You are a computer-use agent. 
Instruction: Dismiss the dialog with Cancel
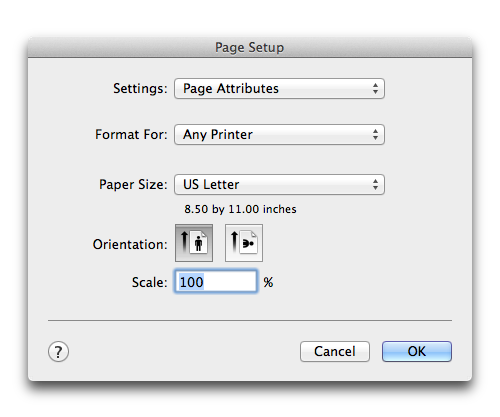[x=335, y=351]
